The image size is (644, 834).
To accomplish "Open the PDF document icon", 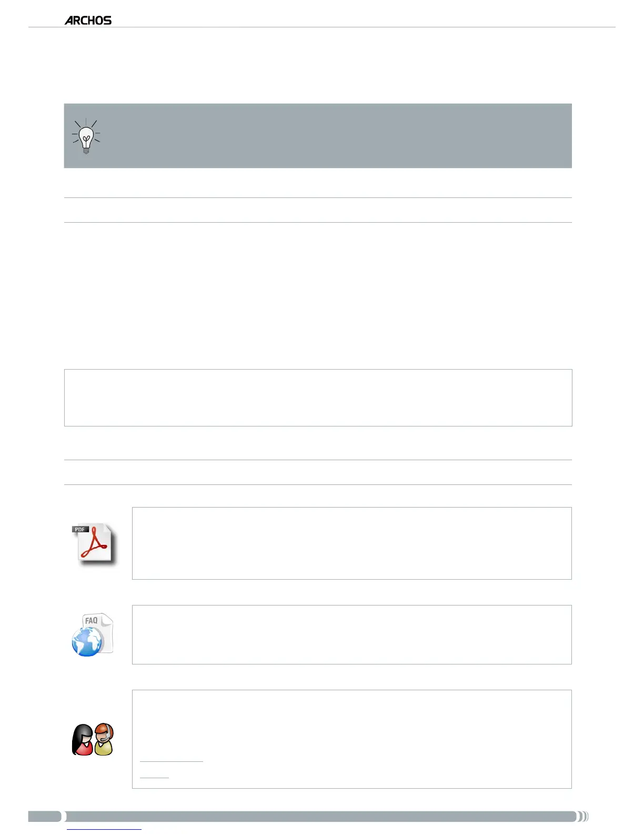I will (x=94, y=544).
